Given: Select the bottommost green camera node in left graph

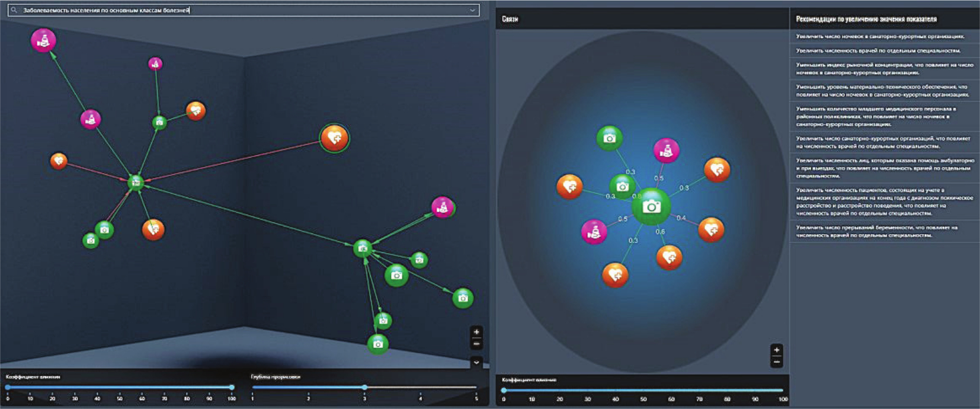Looking at the screenshot, I should click(x=378, y=344).
